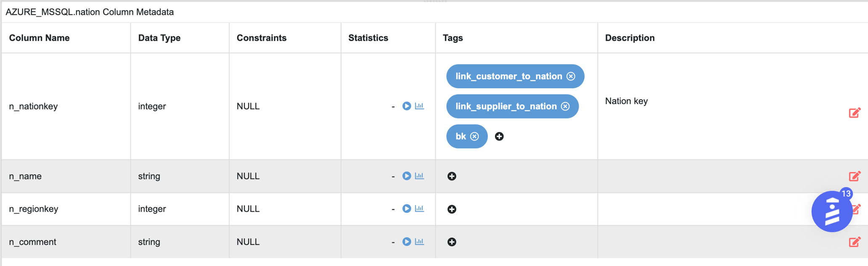Edit the n_comment description
Image resolution: width=868 pixels, height=266 pixels.
[x=854, y=242]
